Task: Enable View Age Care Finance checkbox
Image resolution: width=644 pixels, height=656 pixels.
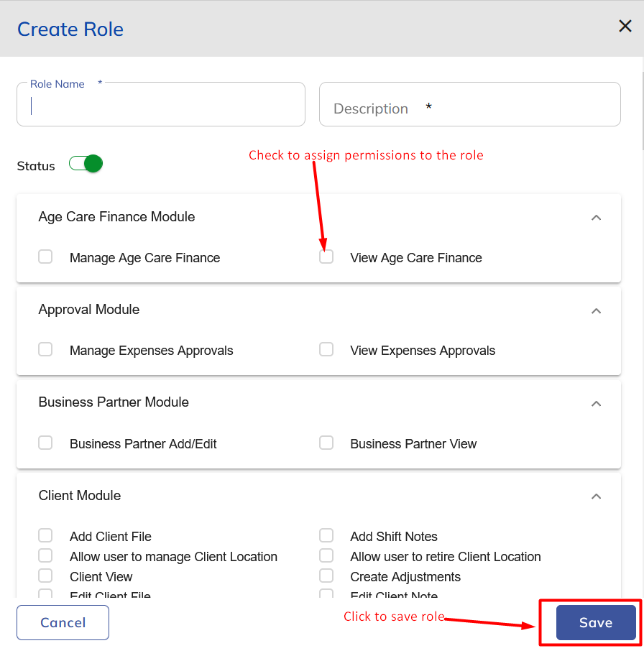Action: [x=326, y=257]
